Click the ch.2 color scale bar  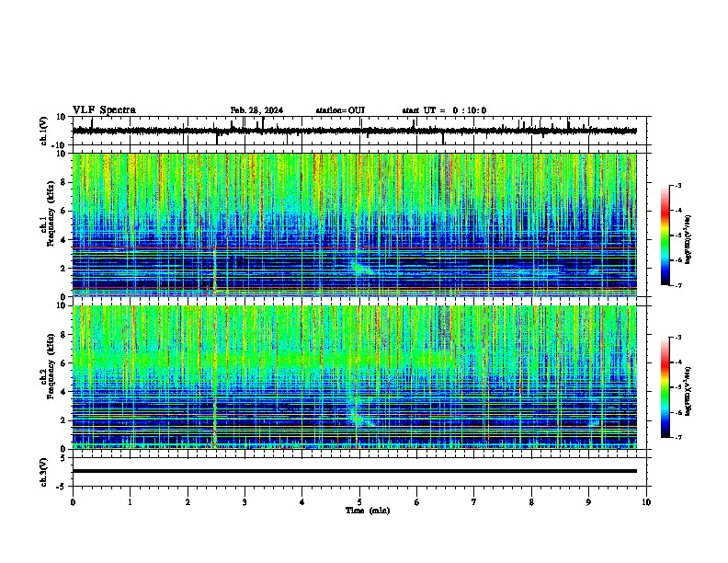(x=665, y=387)
